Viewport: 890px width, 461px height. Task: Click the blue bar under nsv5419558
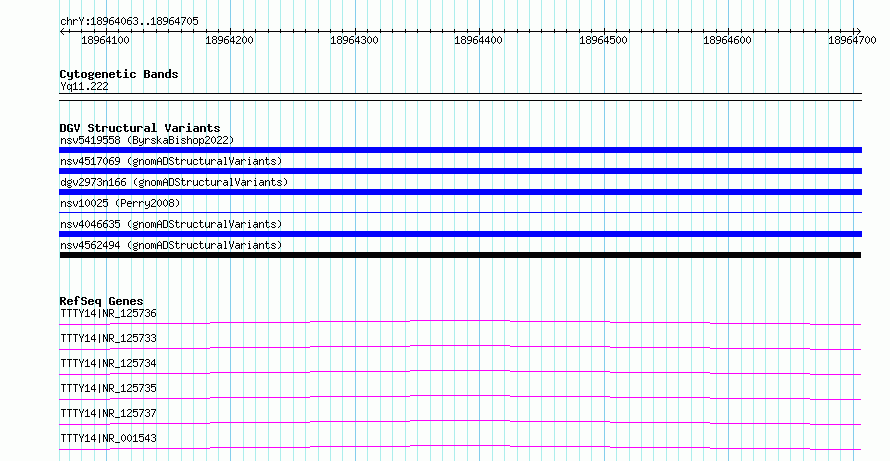(x=460, y=150)
